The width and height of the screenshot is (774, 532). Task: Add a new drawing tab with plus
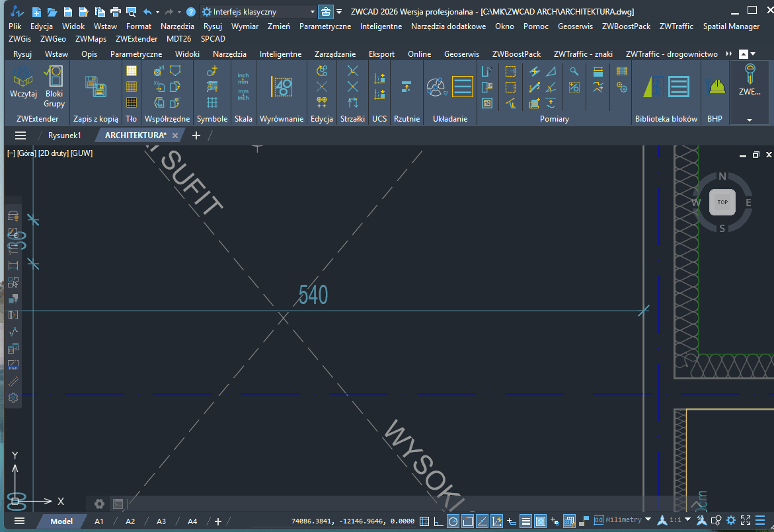(196, 135)
